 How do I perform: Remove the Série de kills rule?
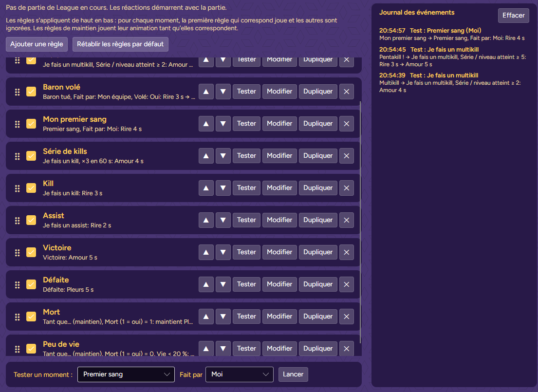[347, 156]
